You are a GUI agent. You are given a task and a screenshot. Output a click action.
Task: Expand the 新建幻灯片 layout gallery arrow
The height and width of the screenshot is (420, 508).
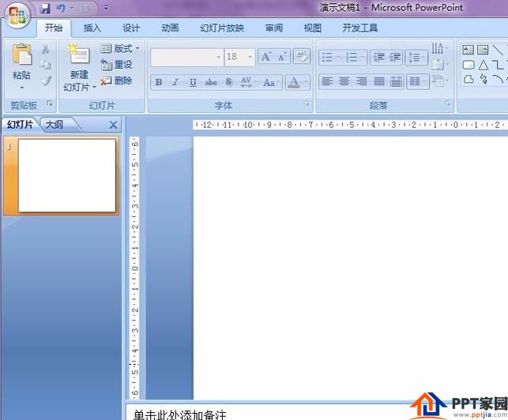click(94, 87)
